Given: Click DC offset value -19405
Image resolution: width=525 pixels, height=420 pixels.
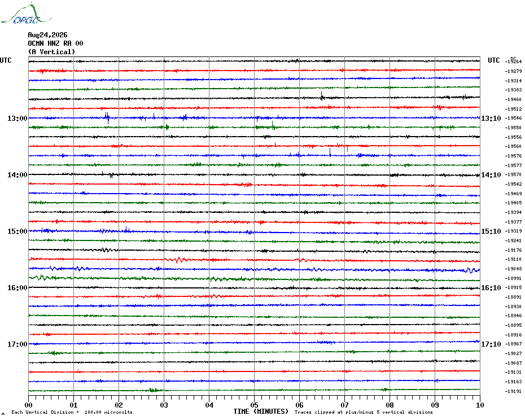Looking at the screenshot, I should click(513, 203).
